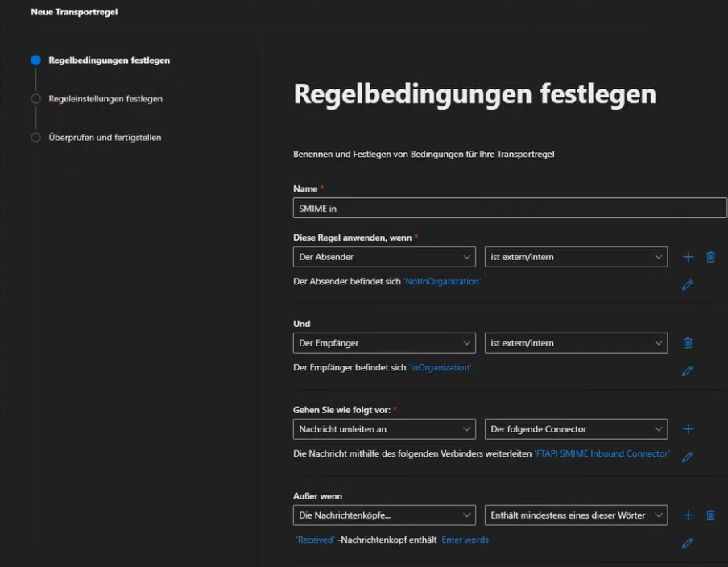
Task: Open the 'FTAPI SMIME Inbound Connector' link
Action: click(x=602, y=453)
